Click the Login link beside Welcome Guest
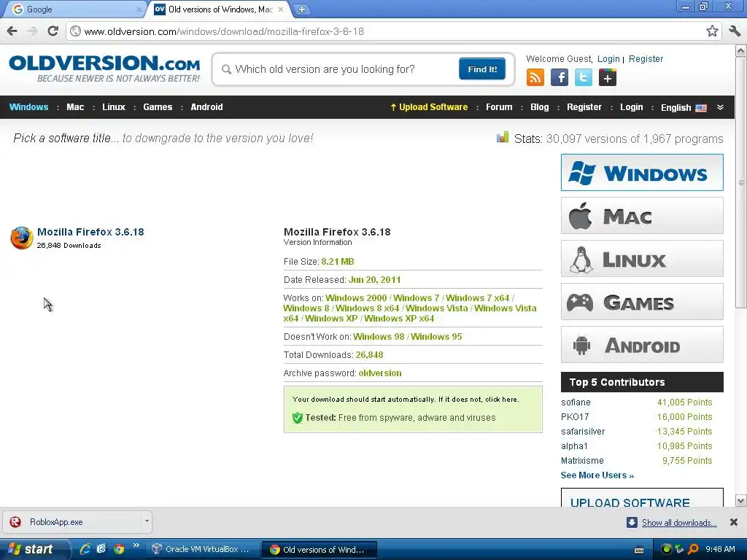 608,58
